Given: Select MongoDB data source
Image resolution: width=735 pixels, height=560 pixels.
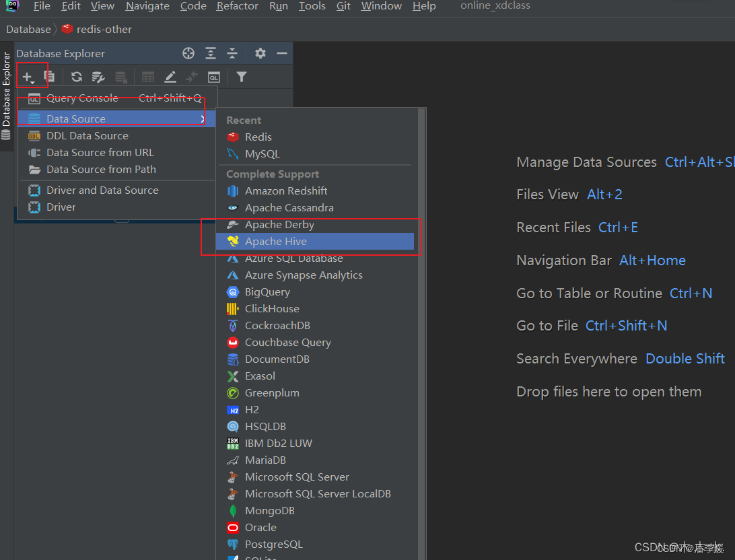Looking at the screenshot, I should pos(315,511).
